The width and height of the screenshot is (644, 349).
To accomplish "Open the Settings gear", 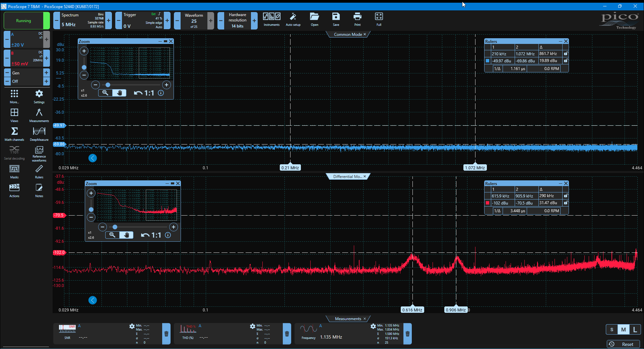I will pyautogui.click(x=39, y=97).
